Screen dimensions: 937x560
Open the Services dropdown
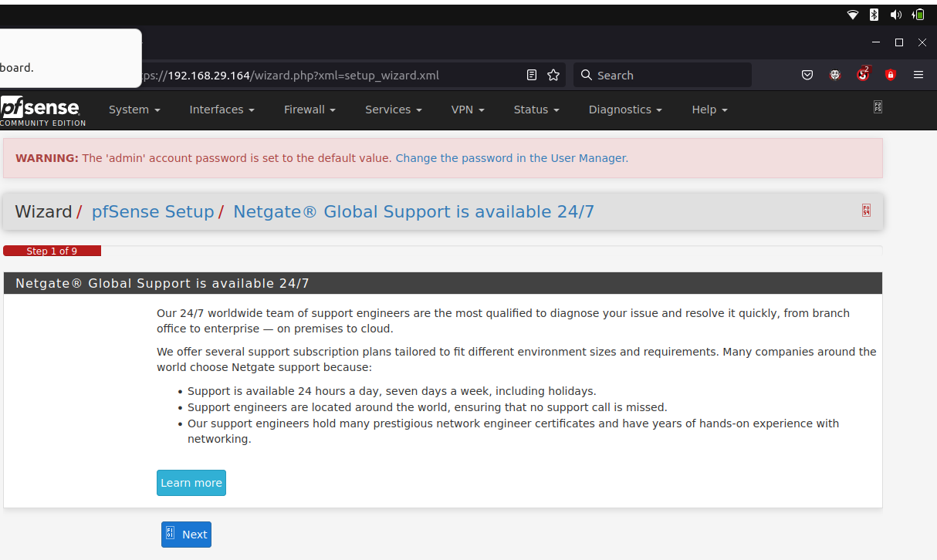[394, 110]
